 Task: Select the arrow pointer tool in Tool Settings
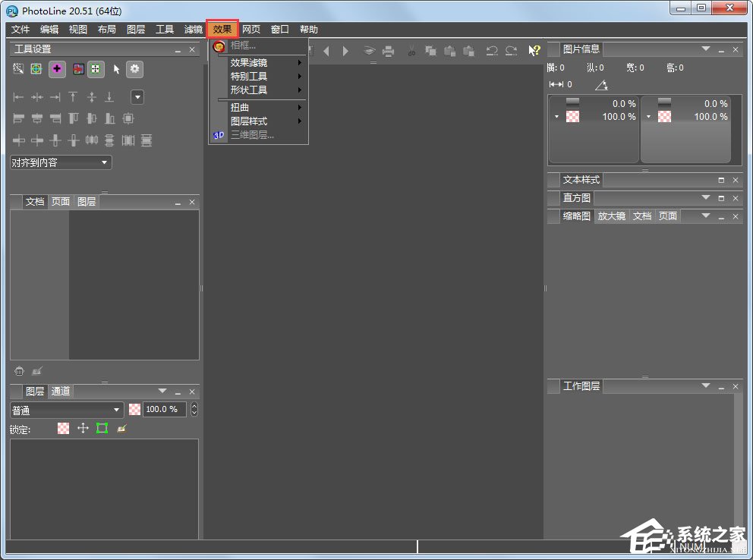tap(116, 69)
